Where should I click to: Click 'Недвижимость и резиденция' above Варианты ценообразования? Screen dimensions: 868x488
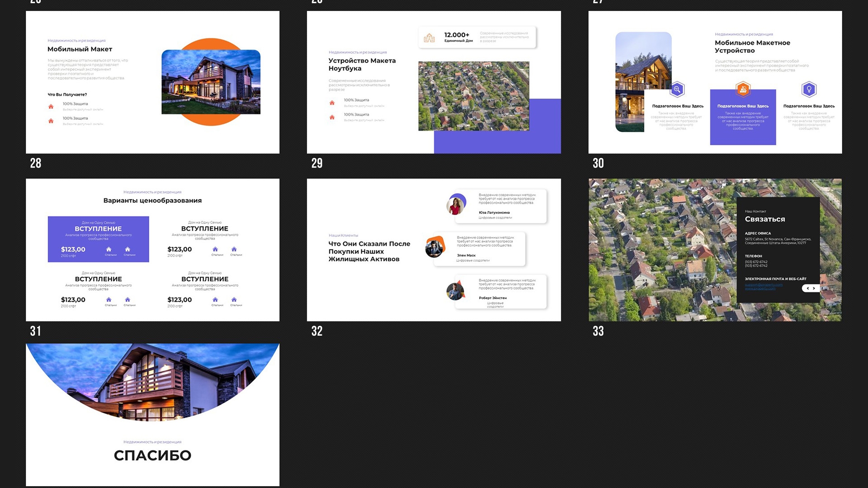click(152, 192)
